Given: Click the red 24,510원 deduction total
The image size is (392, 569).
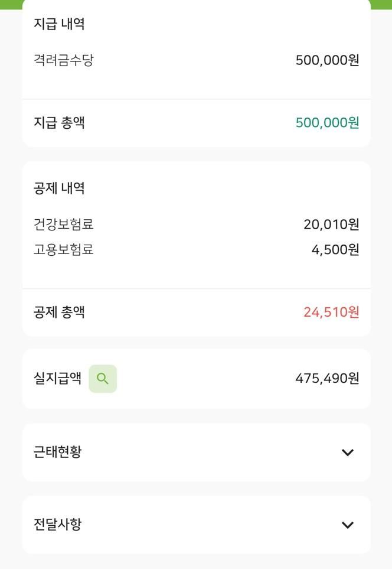Looking at the screenshot, I should click(x=331, y=312).
